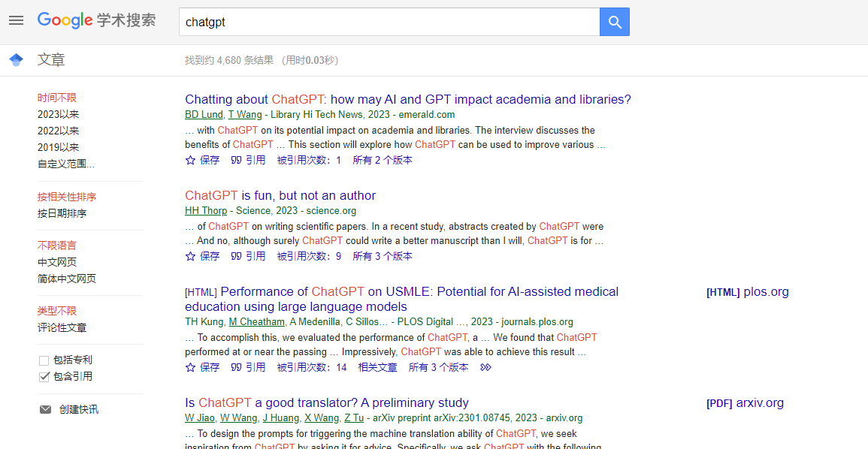This screenshot has height=449, width=868.
Task: Click 相关文章 for the USMLE paper
Action: (x=378, y=366)
